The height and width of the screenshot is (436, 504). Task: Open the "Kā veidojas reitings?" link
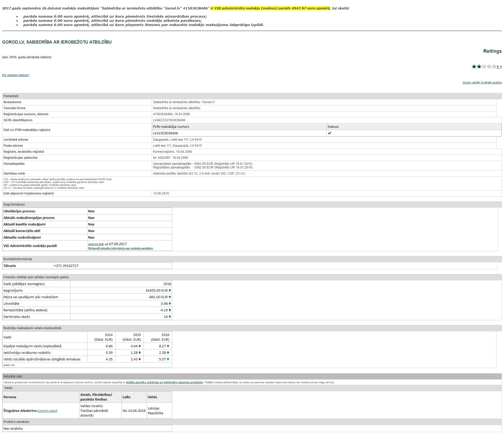coord(16,75)
